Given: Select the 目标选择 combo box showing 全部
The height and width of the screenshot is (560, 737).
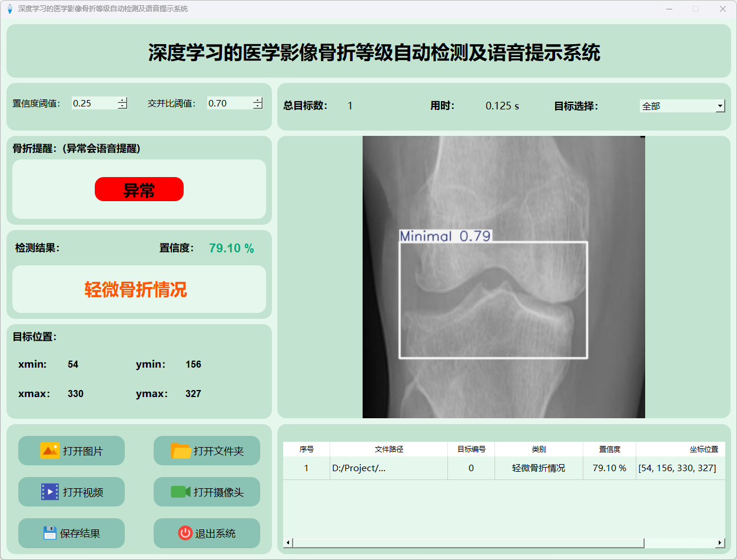Looking at the screenshot, I should click(682, 106).
